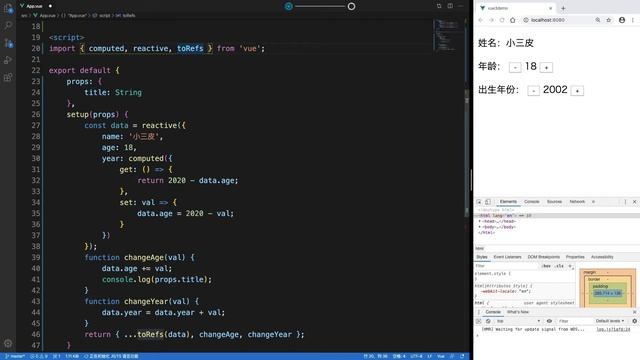The width and height of the screenshot is (640, 360).
Task: Activate the DevTools inspect element picker
Action: pyautogui.click(x=479, y=202)
